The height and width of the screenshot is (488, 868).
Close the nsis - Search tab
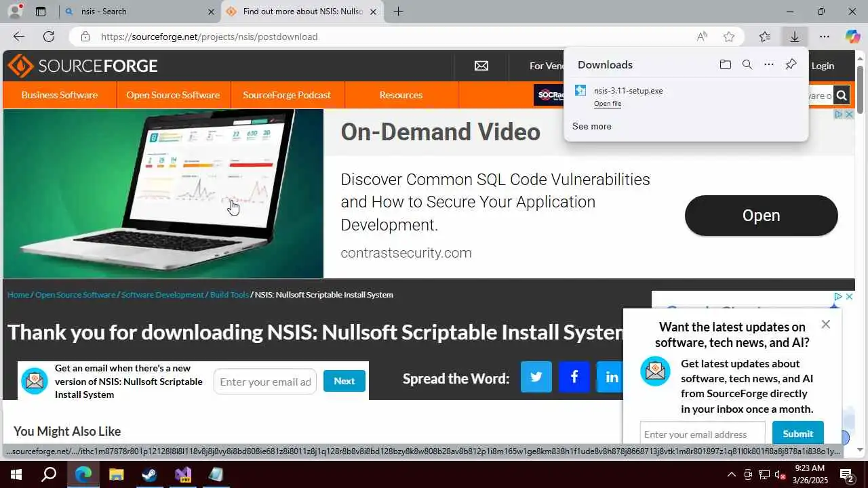click(x=211, y=12)
